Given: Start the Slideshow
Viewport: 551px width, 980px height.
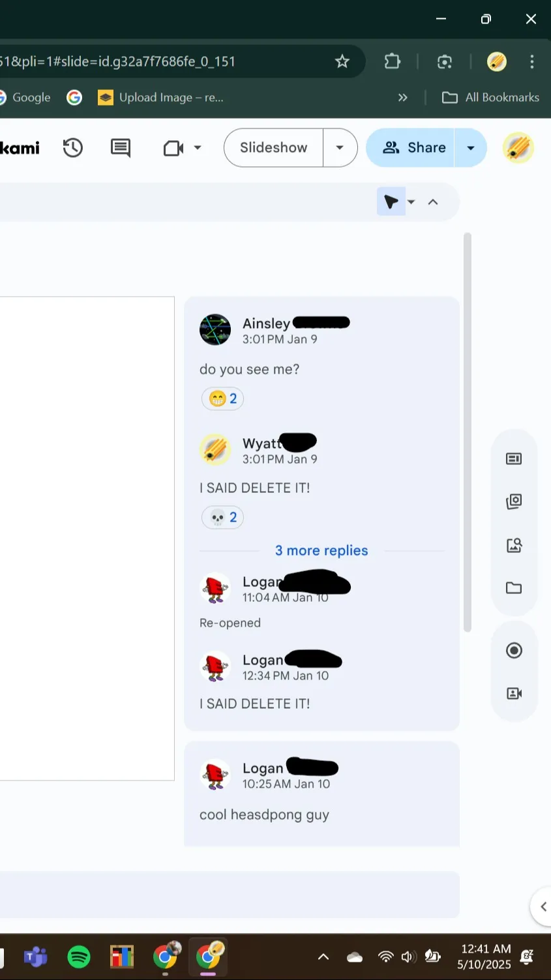Looking at the screenshot, I should tap(274, 147).
